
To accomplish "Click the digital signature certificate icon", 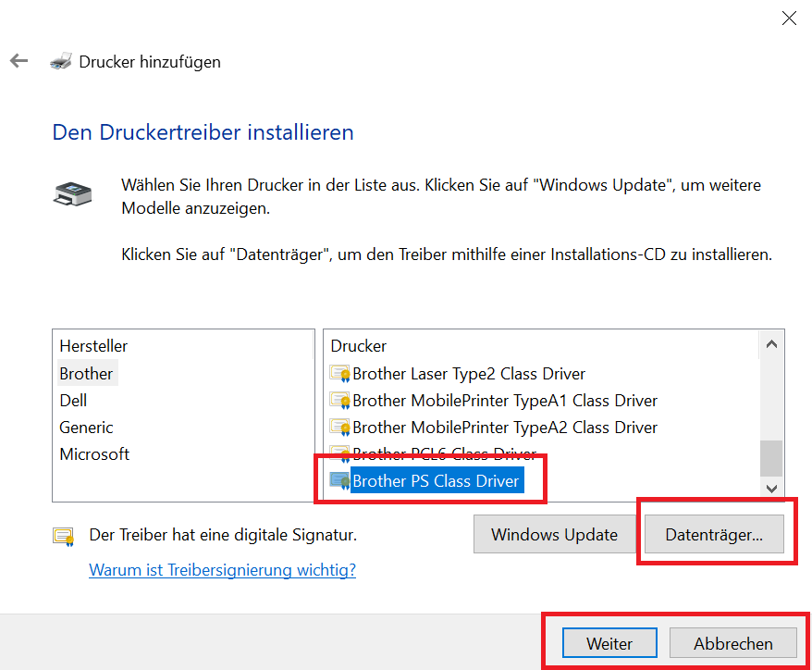I will (63, 536).
